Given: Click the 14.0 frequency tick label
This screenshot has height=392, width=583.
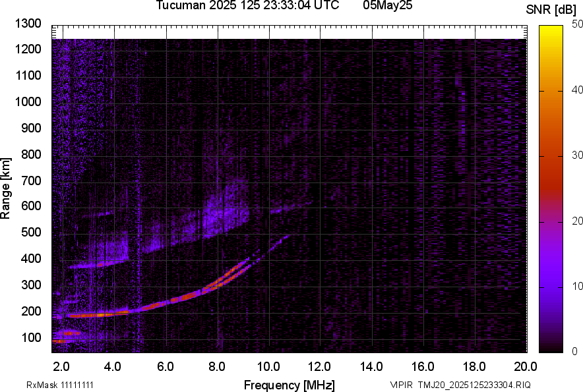Looking at the screenshot, I should 371,367.
